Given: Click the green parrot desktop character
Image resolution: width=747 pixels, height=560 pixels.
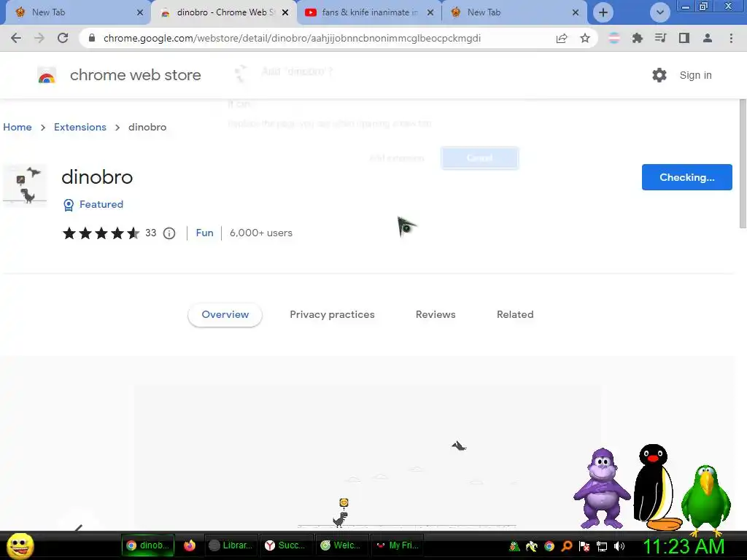Looking at the screenshot, I should coord(706,500).
